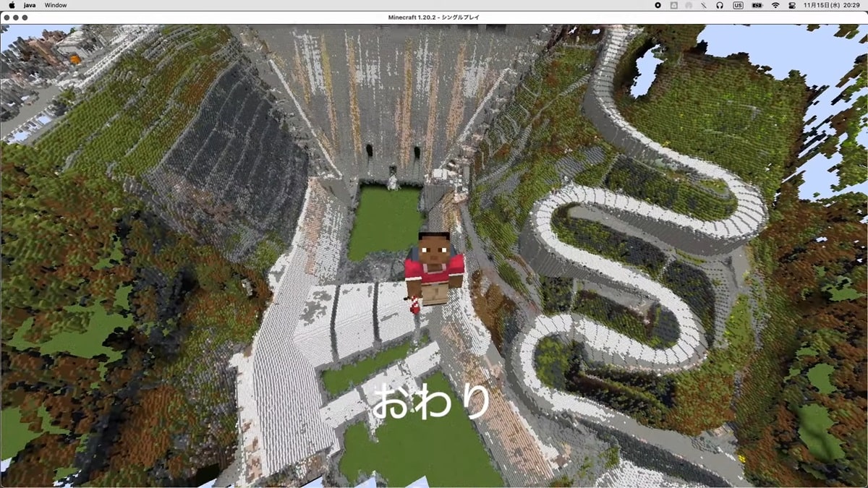868x488 pixels.
Task: Click the date and time 11月15日(水) 20:29
Action: point(832,5)
